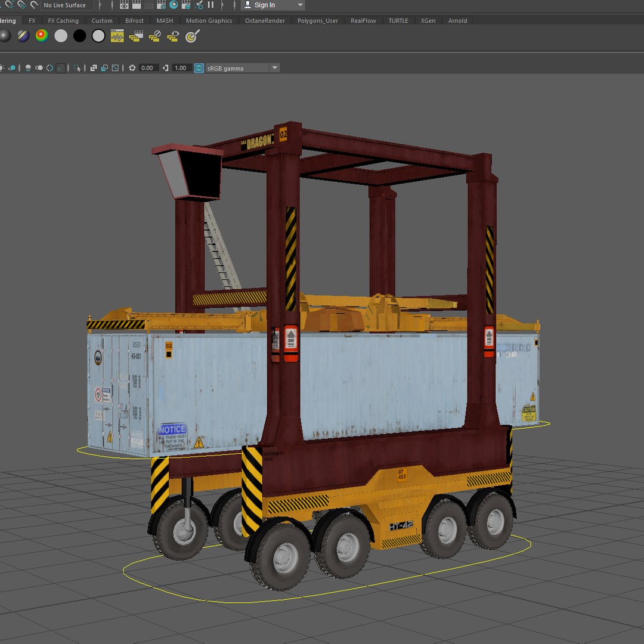Render the current frame clapperboard icon
This screenshot has width=644, height=644.
click(137, 5)
